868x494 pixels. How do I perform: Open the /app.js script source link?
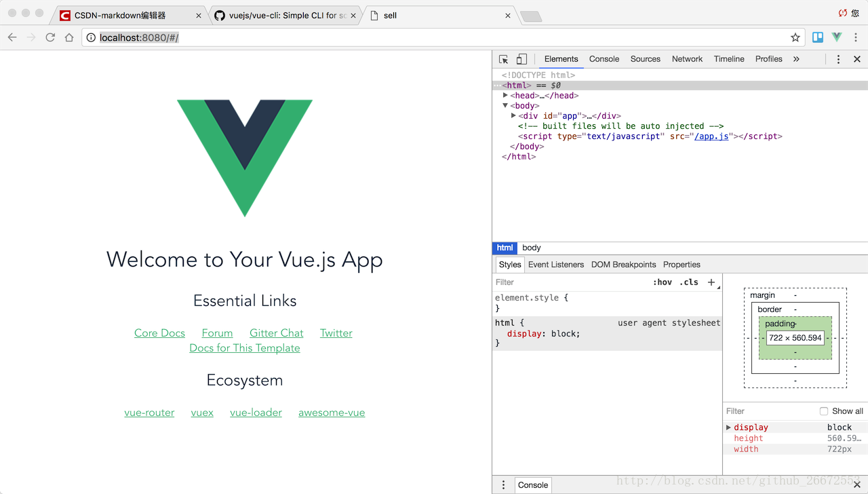pyautogui.click(x=711, y=136)
